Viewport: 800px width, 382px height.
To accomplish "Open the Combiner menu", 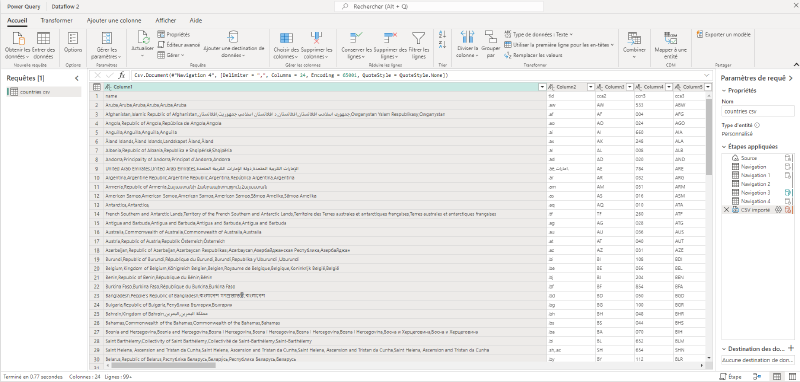I will coord(634,45).
